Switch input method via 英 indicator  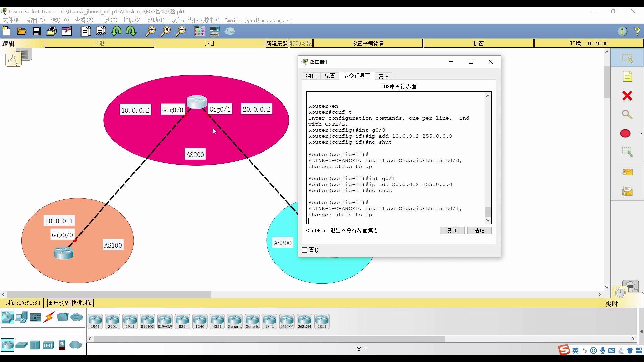pyautogui.click(x=575, y=350)
